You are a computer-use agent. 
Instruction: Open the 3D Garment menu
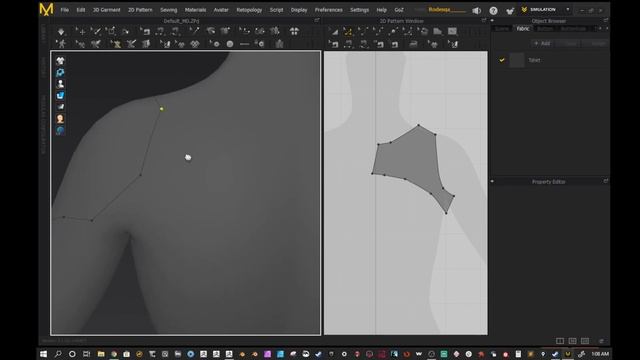(x=106, y=10)
